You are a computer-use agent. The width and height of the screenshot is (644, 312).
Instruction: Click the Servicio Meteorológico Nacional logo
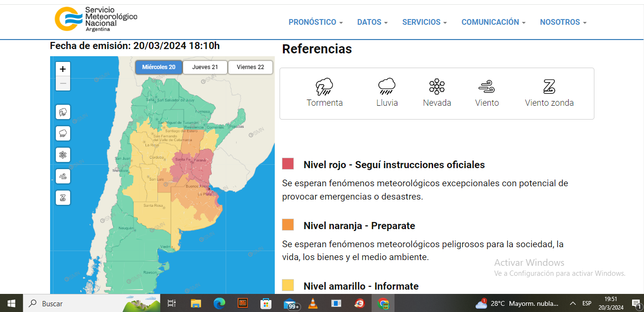coord(96,19)
